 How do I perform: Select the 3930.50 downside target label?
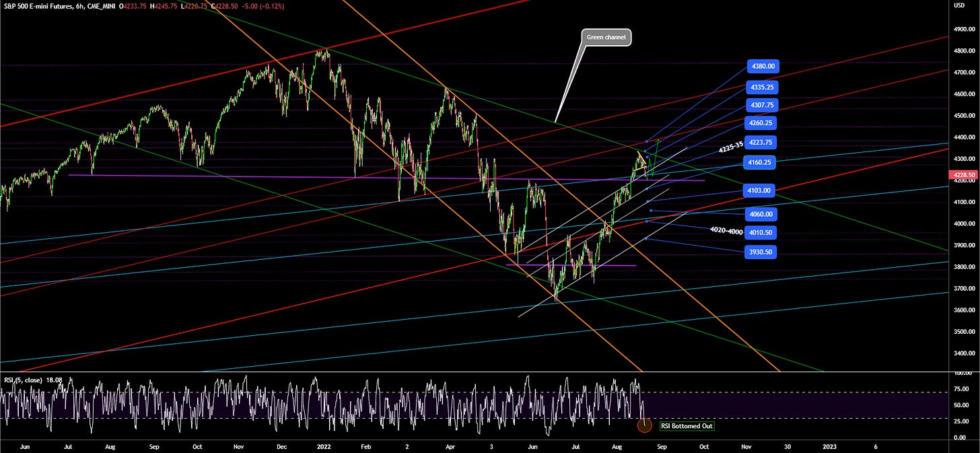point(760,251)
